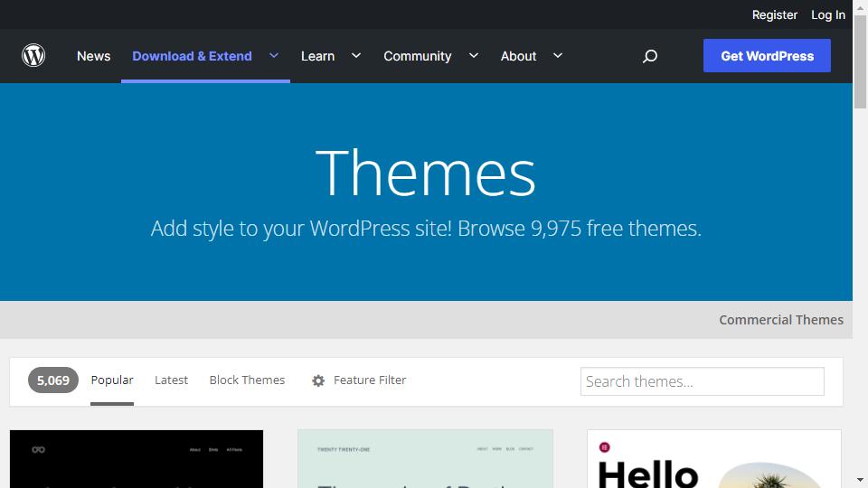Click the Hello theme pink logo icon

tap(605, 447)
